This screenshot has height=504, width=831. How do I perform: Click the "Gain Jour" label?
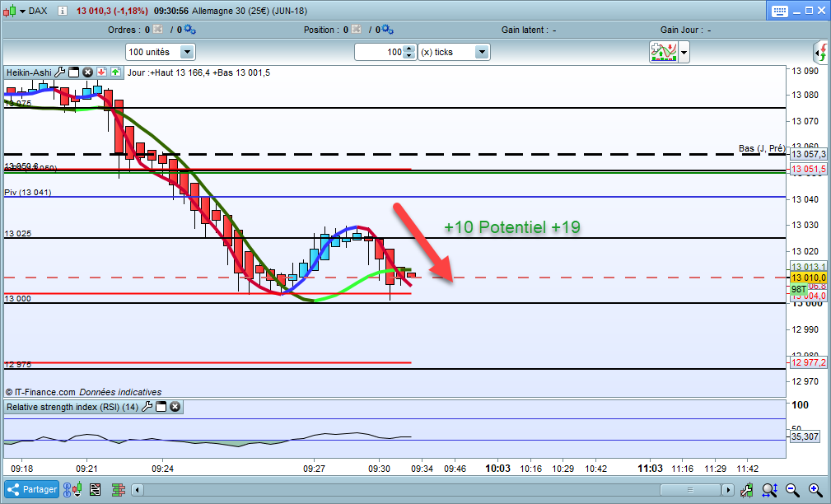click(682, 30)
